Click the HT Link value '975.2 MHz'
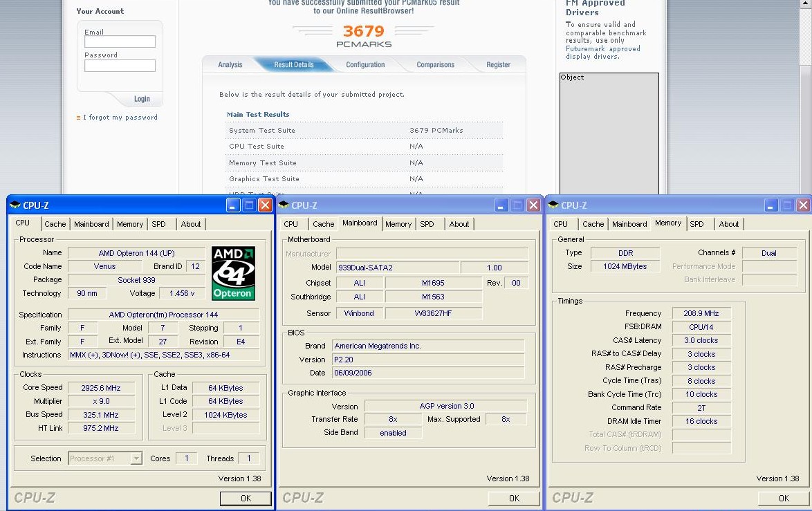The width and height of the screenshot is (812, 511). click(x=101, y=428)
